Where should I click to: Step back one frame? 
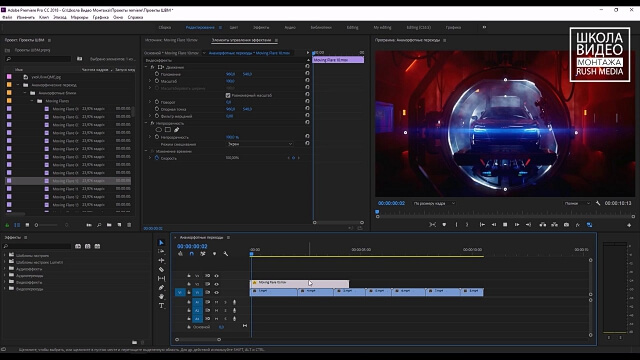tap(493, 224)
